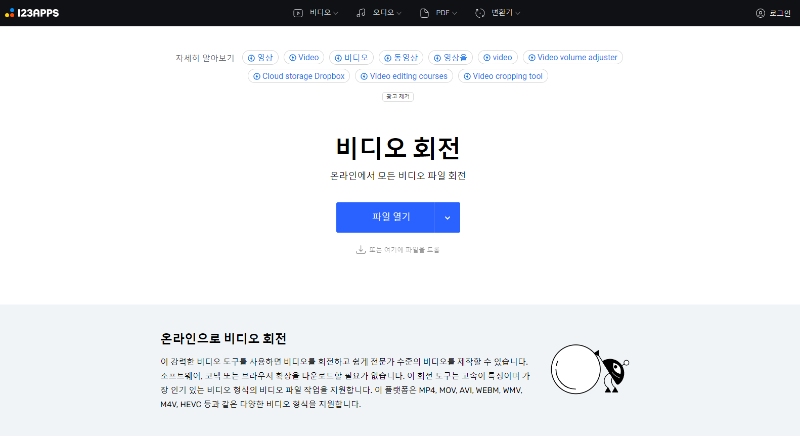Click the drop-file-here download icon
The width and height of the screenshot is (800, 438).
click(361, 250)
